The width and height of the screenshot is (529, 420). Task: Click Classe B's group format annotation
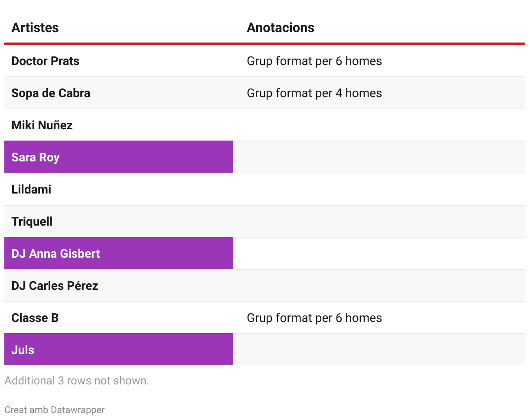click(314, 318)
